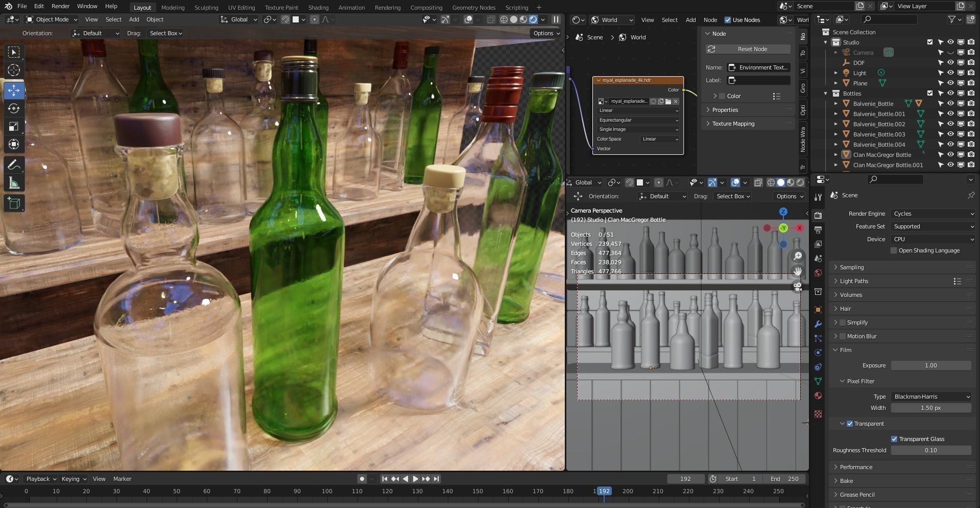Hide the Plane object with its eye icon
Viewport: 980px width, 508px height.
pos(950,83)
